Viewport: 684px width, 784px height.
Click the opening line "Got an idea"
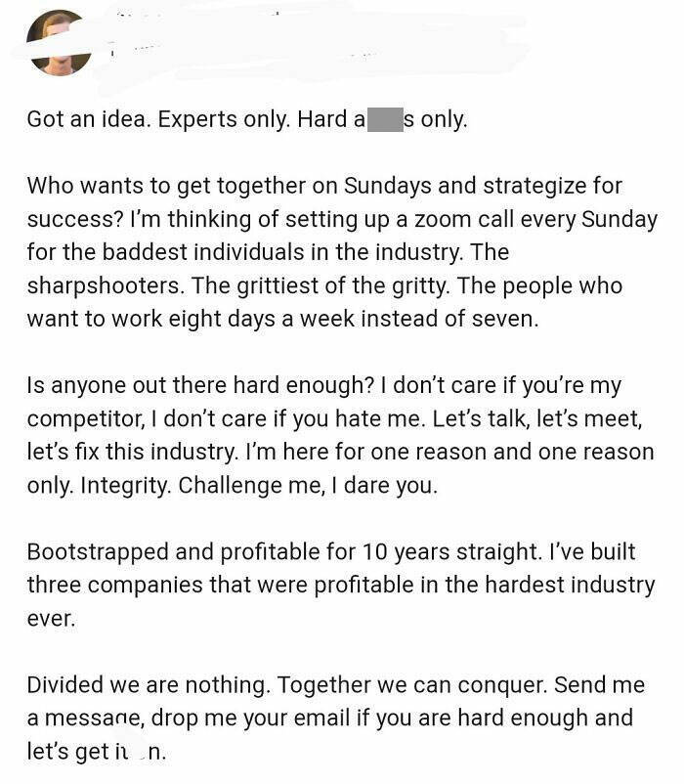click(x=87, y=120)
